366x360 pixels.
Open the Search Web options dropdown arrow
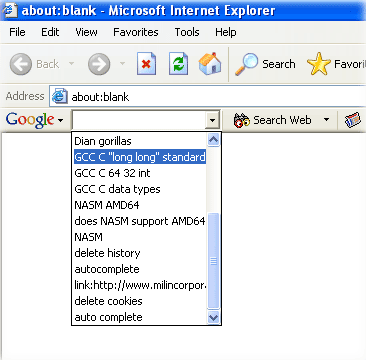(x=326, y=120)
